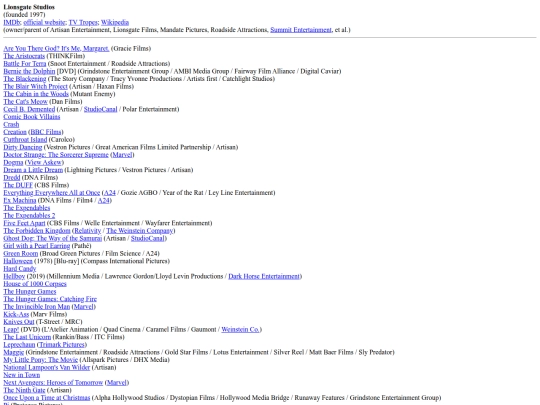Follow the BBC Films link

(x=46, y=132)
